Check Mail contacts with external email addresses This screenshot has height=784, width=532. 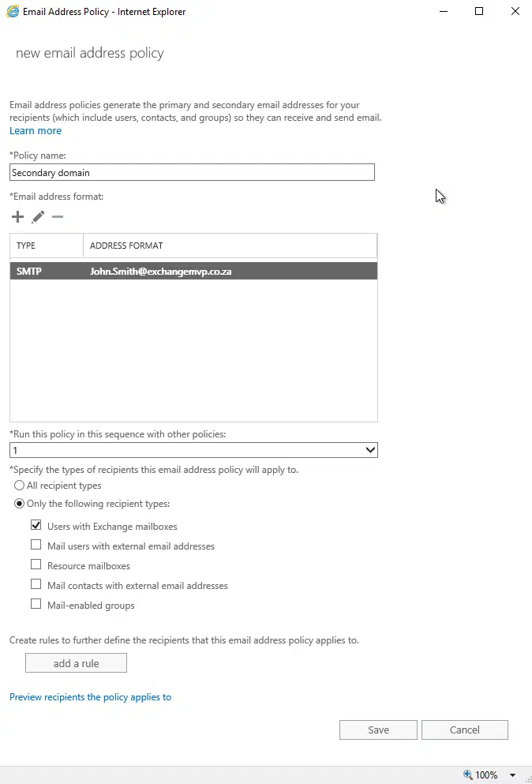point(36,584)
